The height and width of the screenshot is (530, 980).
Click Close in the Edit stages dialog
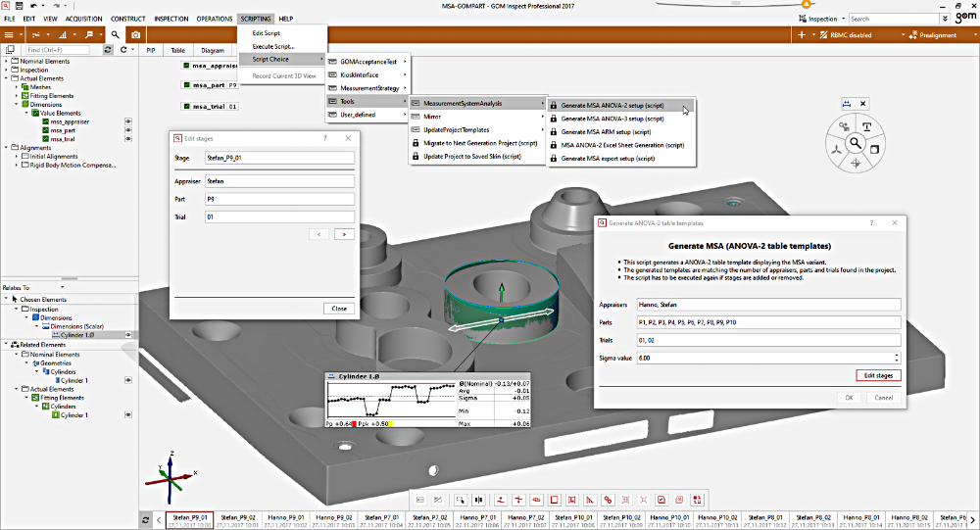coord(339,309)
